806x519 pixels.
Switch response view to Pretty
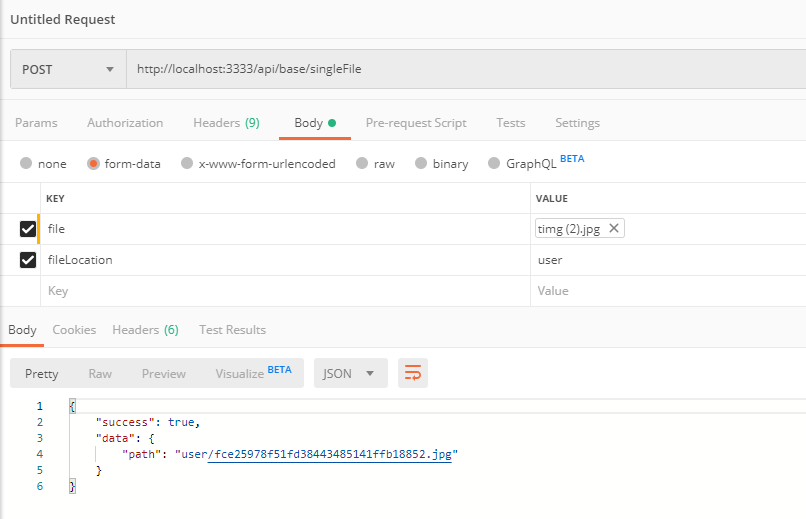[x=42, y=374]
